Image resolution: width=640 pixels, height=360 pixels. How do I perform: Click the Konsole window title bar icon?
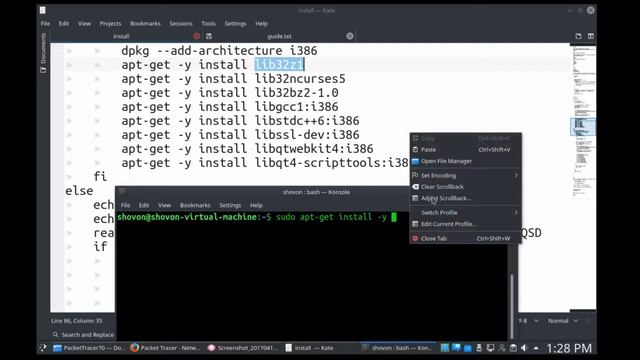coord(122,192)
